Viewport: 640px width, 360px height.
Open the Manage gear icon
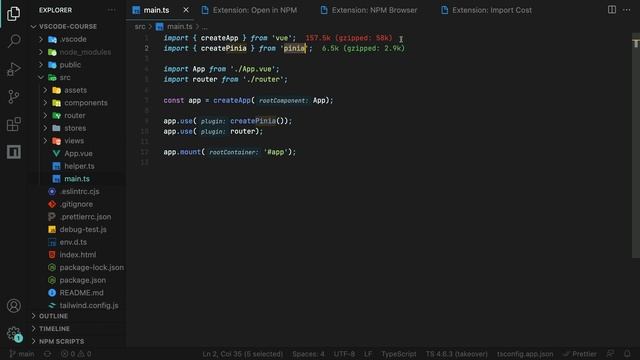pos(13,333)
